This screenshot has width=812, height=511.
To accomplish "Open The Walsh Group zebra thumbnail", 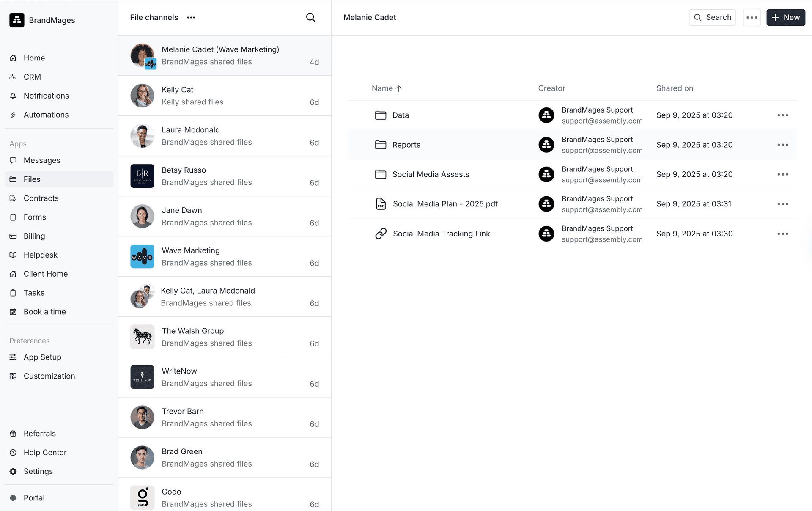I will pos(142,337).
